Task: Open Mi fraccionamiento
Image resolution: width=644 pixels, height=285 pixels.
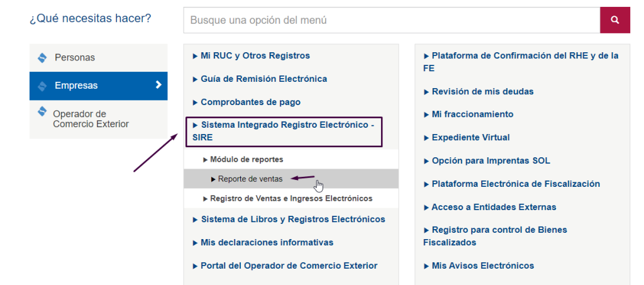Action: pyautogui.click(x=469, y=114)
